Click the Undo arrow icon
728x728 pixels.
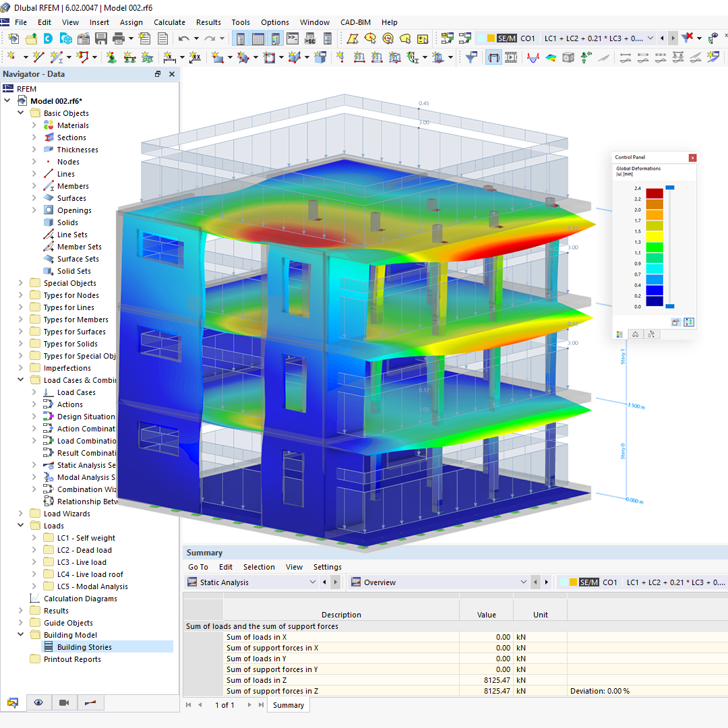point(183,38)
